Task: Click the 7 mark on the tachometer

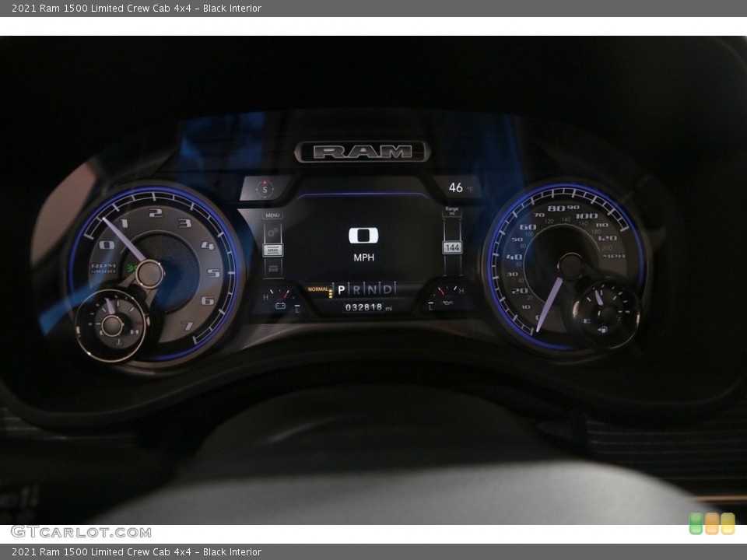Action: (x=188, y=326)
